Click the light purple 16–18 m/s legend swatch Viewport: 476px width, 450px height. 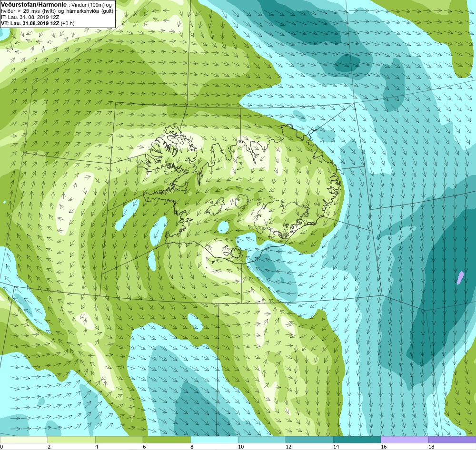click(405, 440)
